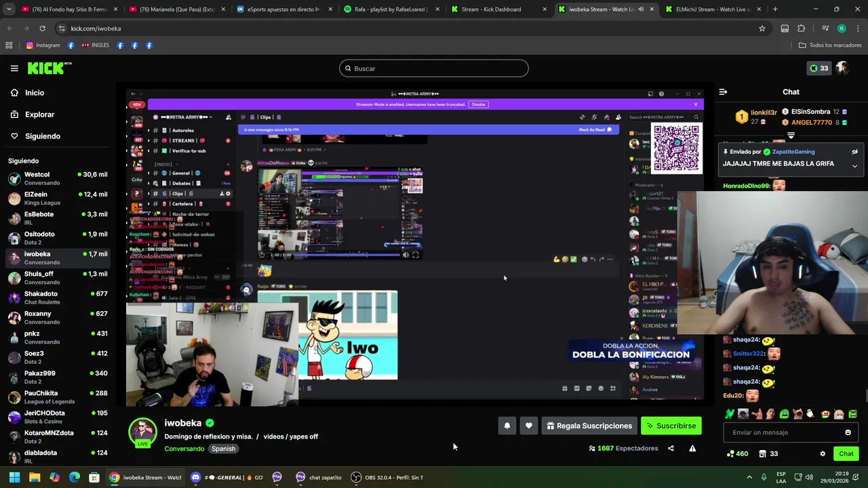Image resolution: width=868 pixels, height=488 pixels.
Task: Toggle follow heart button for iwobeka
Action: [529, 426]
